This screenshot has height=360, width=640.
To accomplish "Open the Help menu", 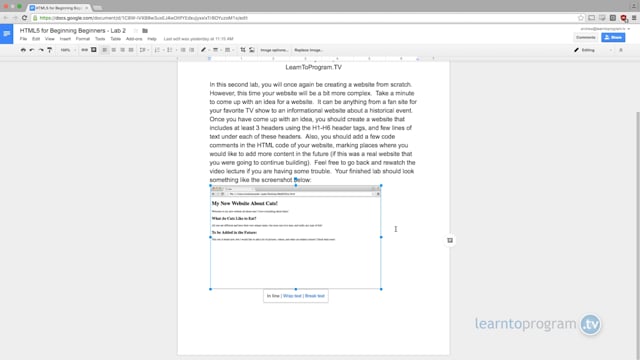I will click(x=152, y=39).
